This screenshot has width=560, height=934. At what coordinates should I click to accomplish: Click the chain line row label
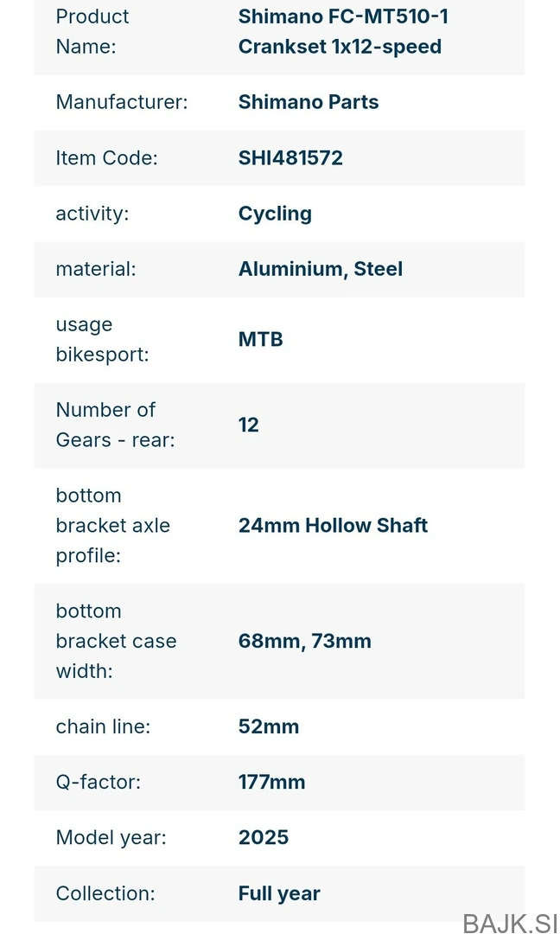(103, 726)
